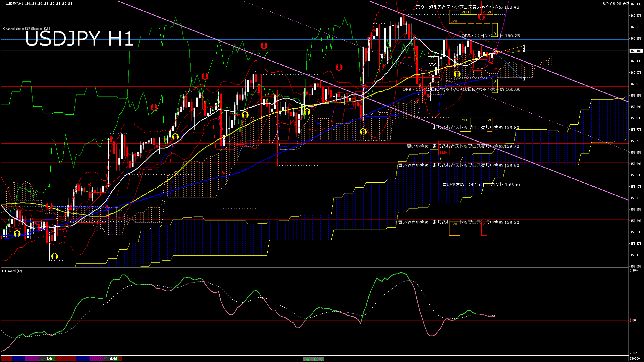Click the 6/9 06:28 更新 timestamp
The height and width of the screenshot is (362, 644).
point(616,3)
